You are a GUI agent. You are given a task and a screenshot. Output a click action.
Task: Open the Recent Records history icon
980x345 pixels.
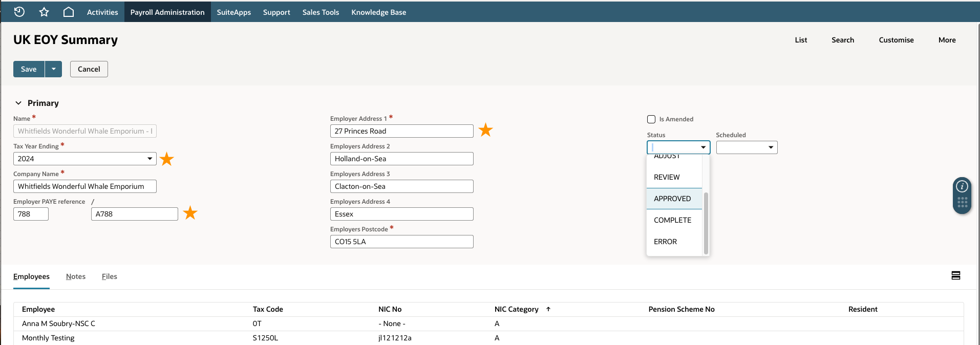click(19, 12)
